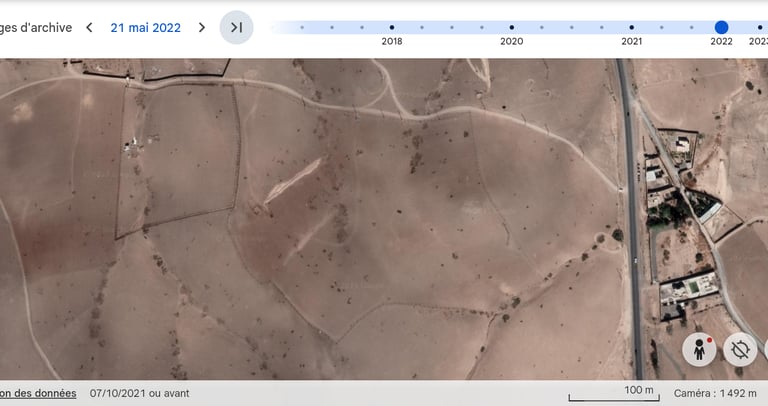The height and width of the screenshot is (406, 768).
Task: Select the dot immediately left of 2020
Action: 482,27
